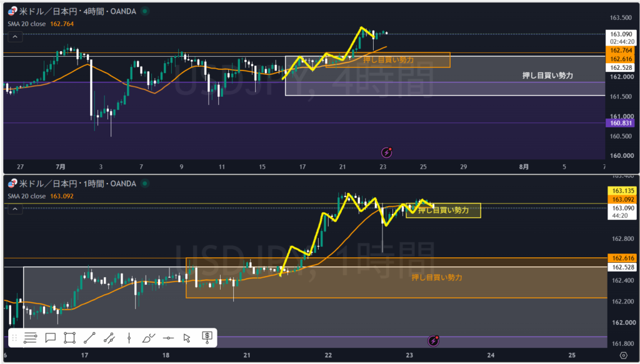
Task: Click the 米ドル/日本円・1時間・OANDA title
Action: pos(78,184)
